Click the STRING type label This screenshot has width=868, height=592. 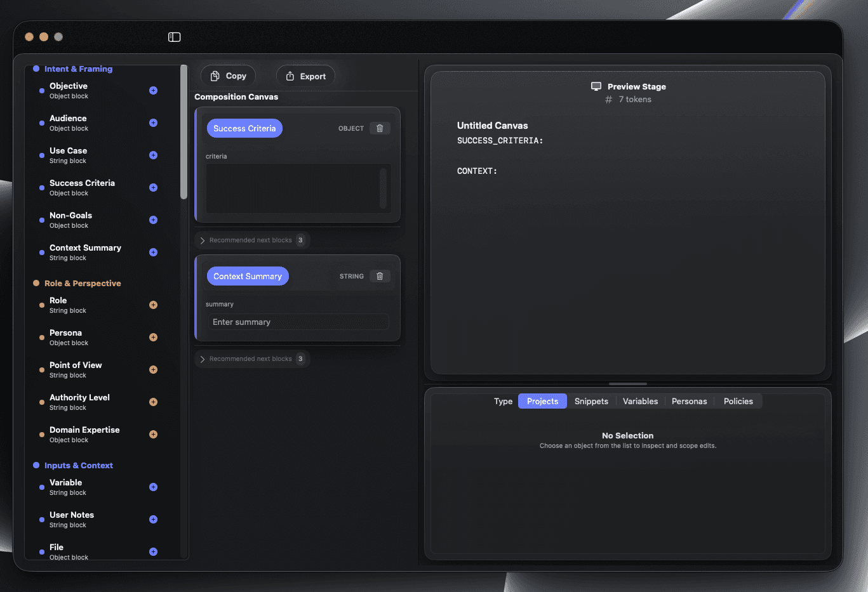(352, 276)
